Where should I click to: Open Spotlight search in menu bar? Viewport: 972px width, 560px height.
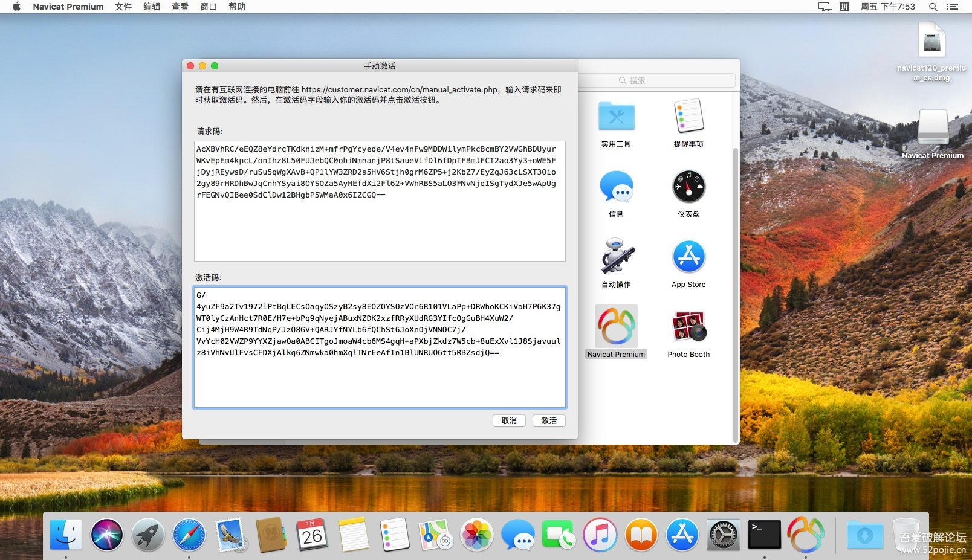(x=933, y=7)
